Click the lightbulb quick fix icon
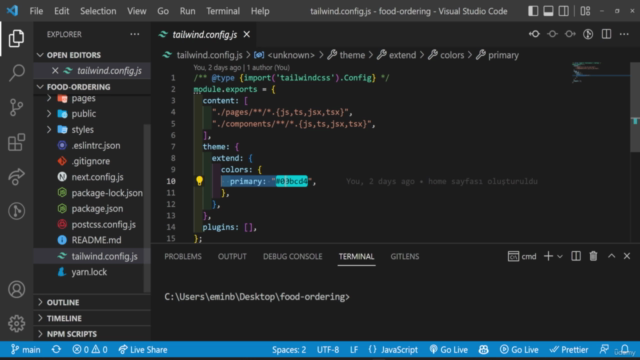The width and height of the screenshot is (640, 360). tap(199, 181)
